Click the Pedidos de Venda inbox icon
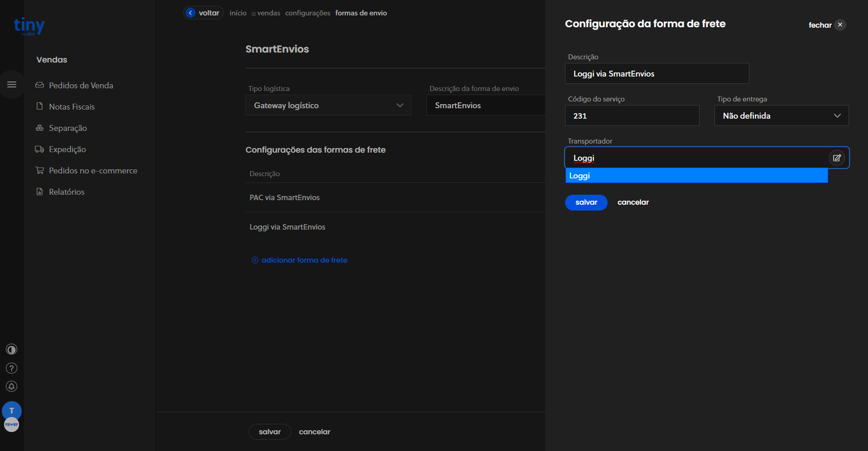This screenshot has width=868, height=451. click(x=40, y=85)
